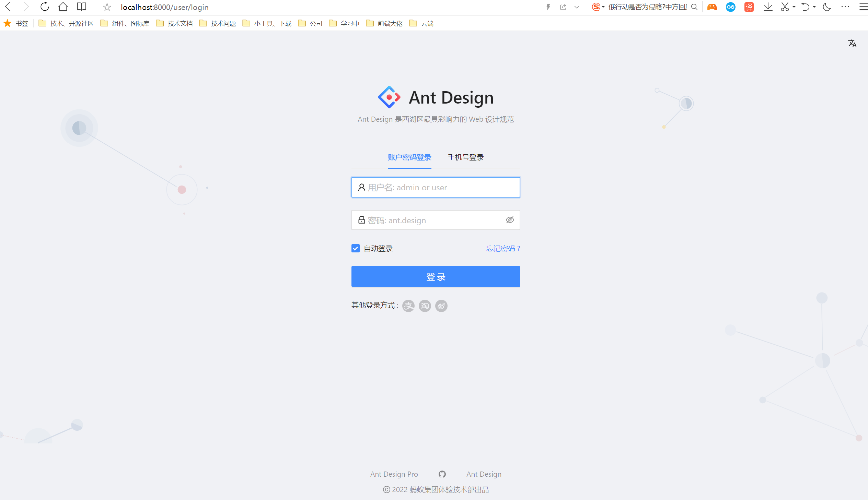
Task: Open the GitHub repository icon in footer
Action: (442, 474)
